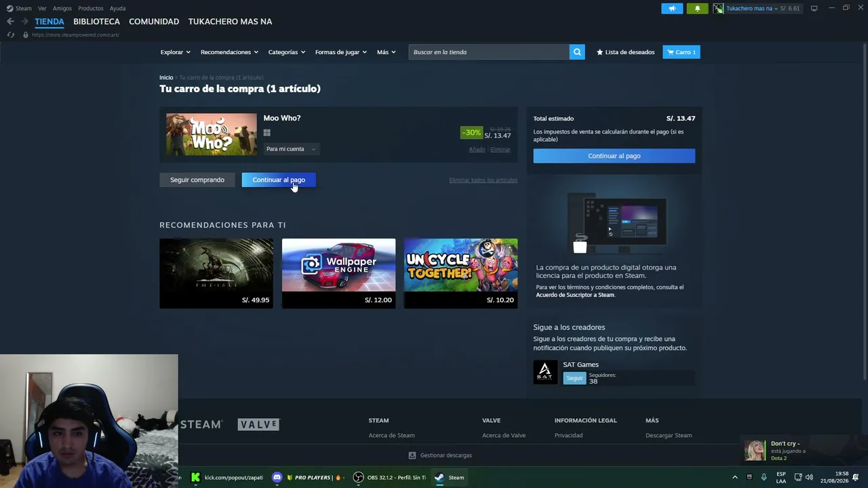The width and height of the screenshot is (868, 488).
Task: Open the Lista de deseados link
Action: 625,52
